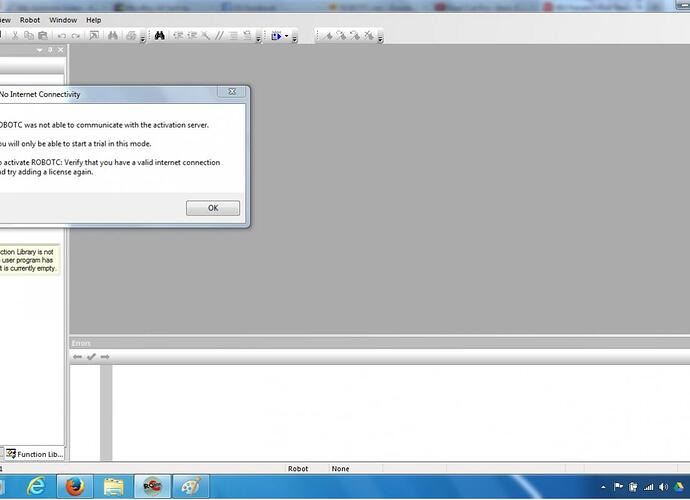The height and width of the screenshot is (500, 690).
Task: Open Internet Explorer from taskbar
Action: coord(36,486)
